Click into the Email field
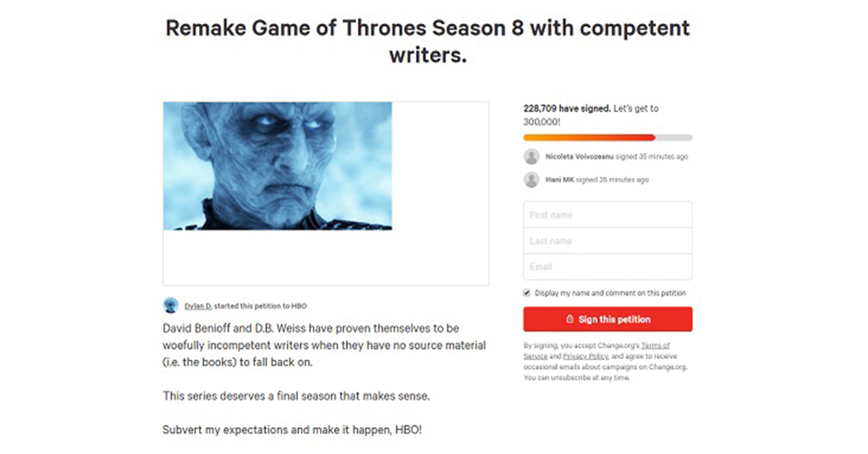Image resolution: width=868 pixels, height=454 pixels. (608, 267)
